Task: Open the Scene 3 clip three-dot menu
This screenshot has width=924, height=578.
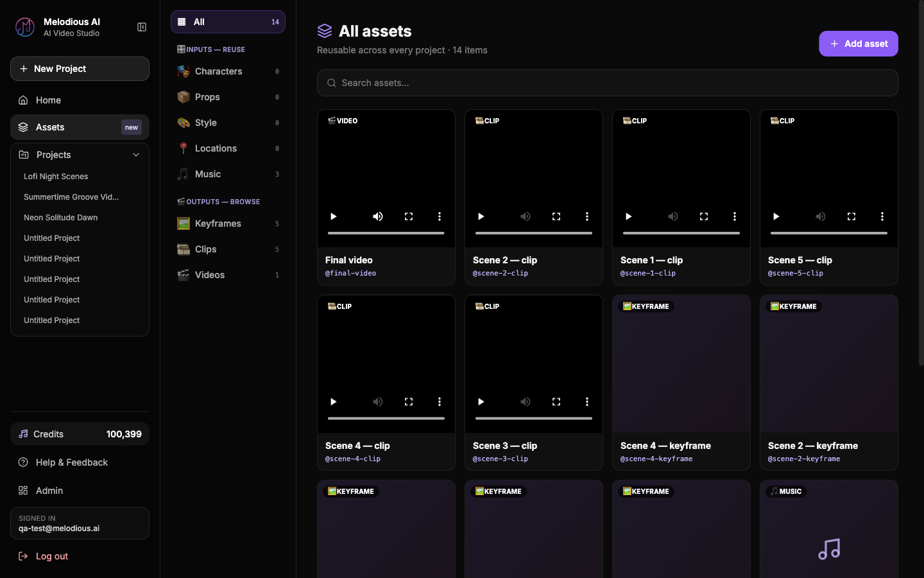Action: (x=587, y=402)
